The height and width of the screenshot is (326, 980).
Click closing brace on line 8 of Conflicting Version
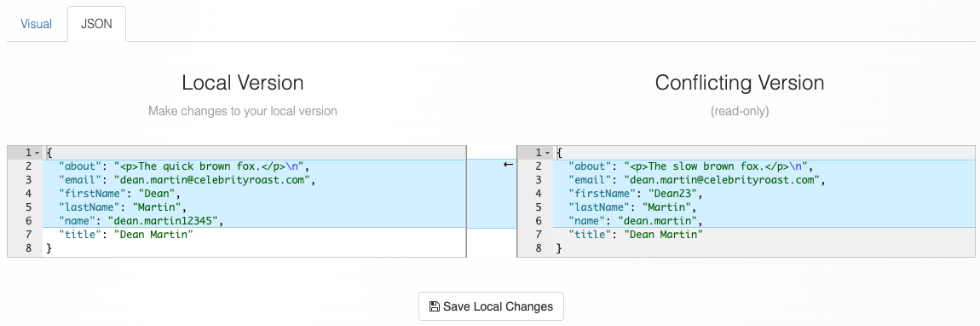559,248
